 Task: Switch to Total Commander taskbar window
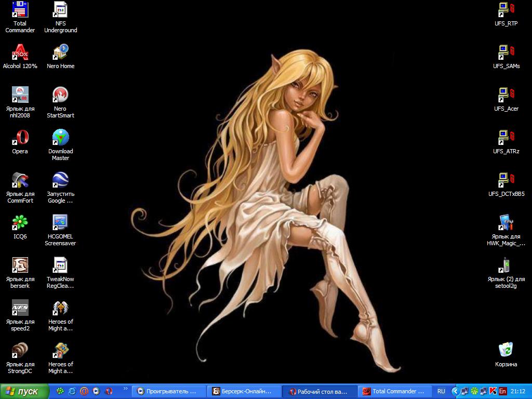tap(395, 391)
